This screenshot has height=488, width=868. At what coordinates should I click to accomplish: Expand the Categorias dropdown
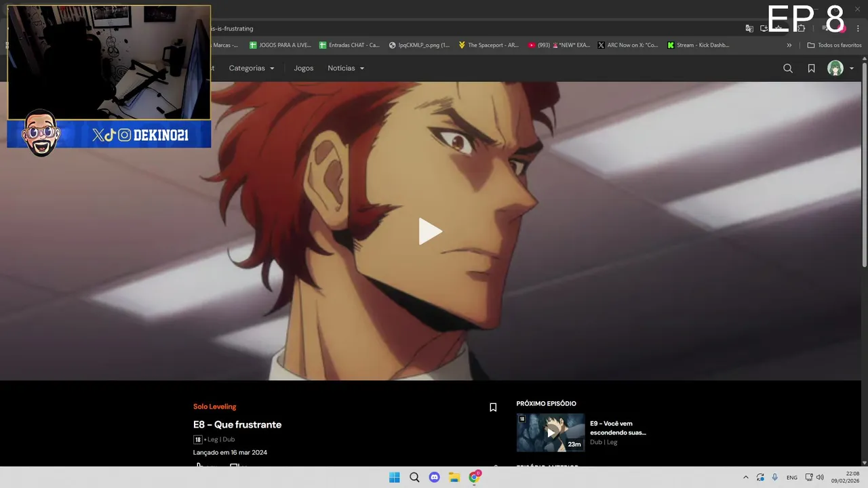tap(252, 68)
